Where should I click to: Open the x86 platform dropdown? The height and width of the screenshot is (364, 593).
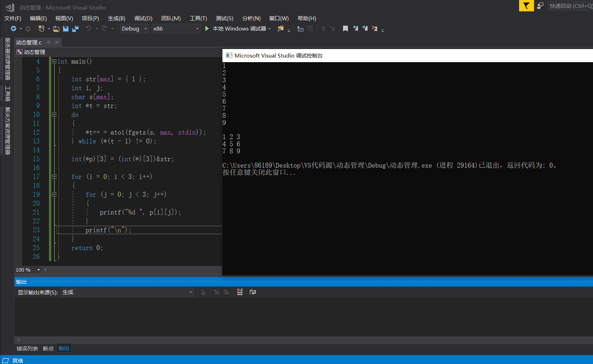[176, 29]
